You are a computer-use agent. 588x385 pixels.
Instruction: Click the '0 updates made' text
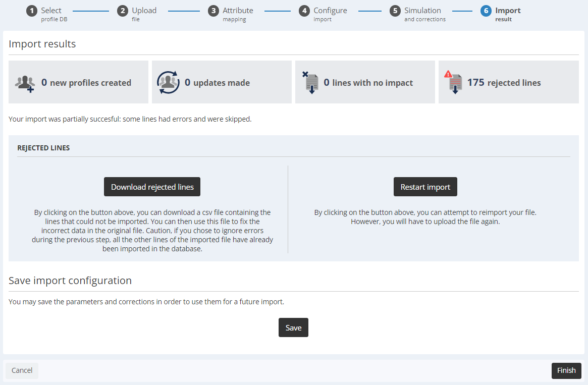(217, 82)
